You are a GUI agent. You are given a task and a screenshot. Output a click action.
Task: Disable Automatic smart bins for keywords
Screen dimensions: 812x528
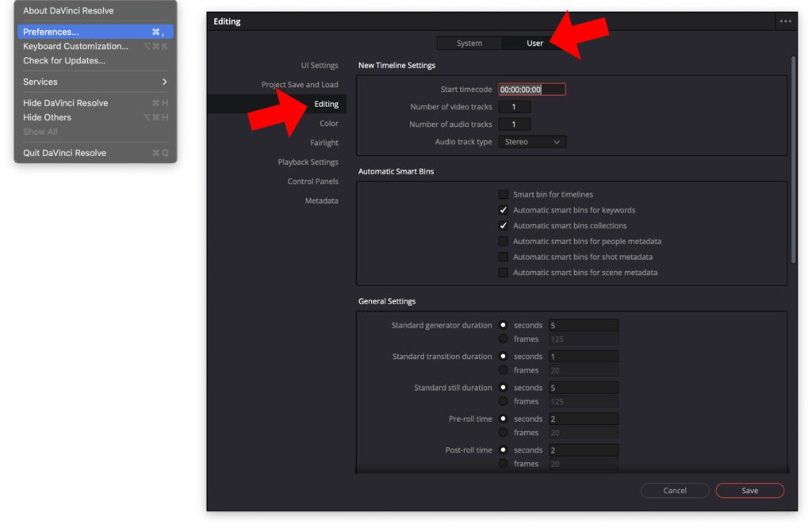pos(504,209)
